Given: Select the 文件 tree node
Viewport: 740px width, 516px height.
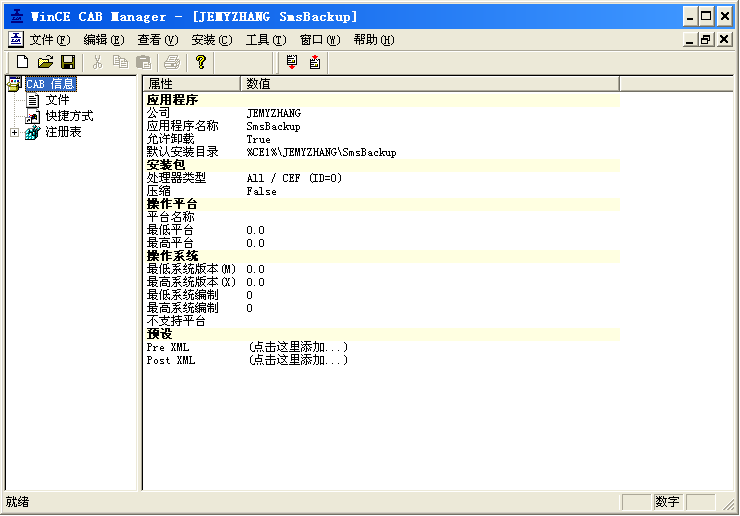Looking at the screenshot, I should (x=57, y=100).
